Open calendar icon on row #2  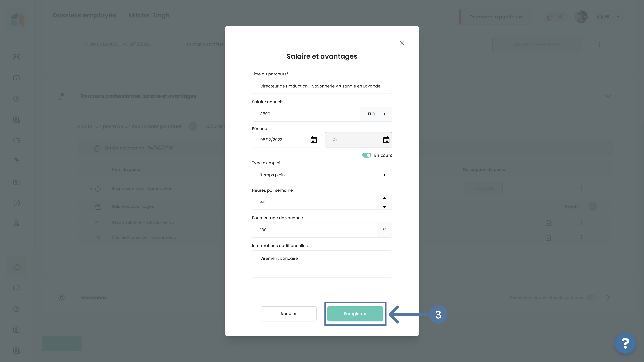click(548, 238)
